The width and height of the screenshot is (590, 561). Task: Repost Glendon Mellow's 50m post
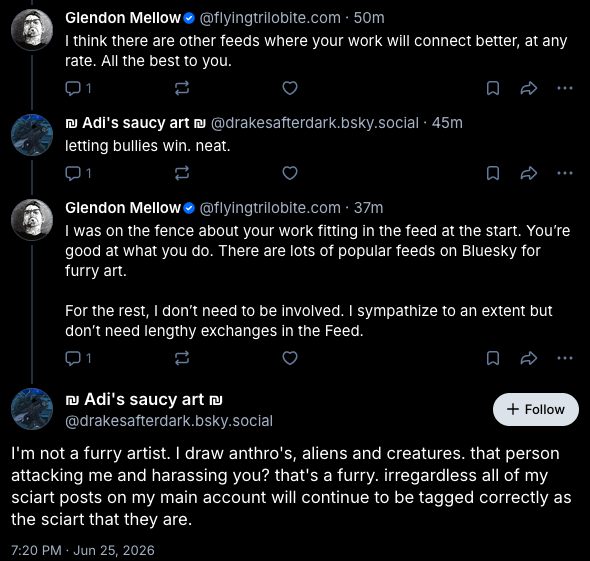(182, 88)
